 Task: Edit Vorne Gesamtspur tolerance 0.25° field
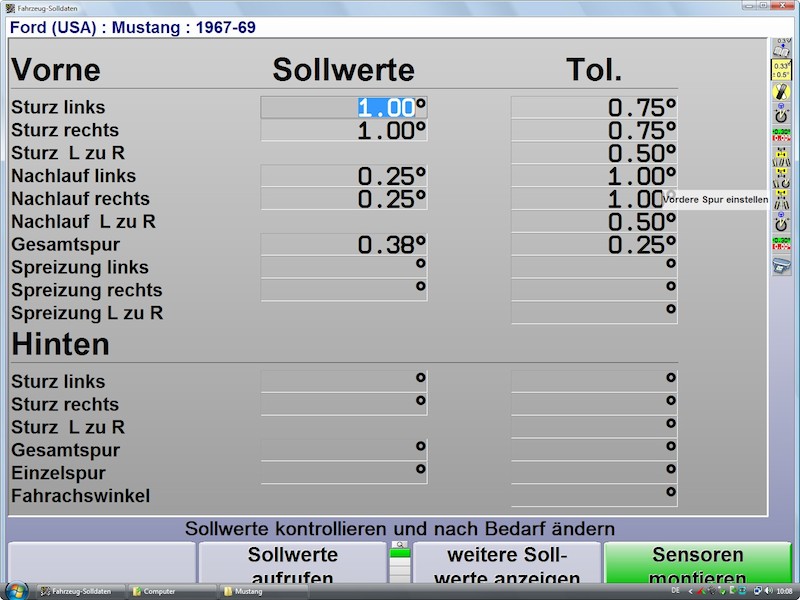coord(594,244)
